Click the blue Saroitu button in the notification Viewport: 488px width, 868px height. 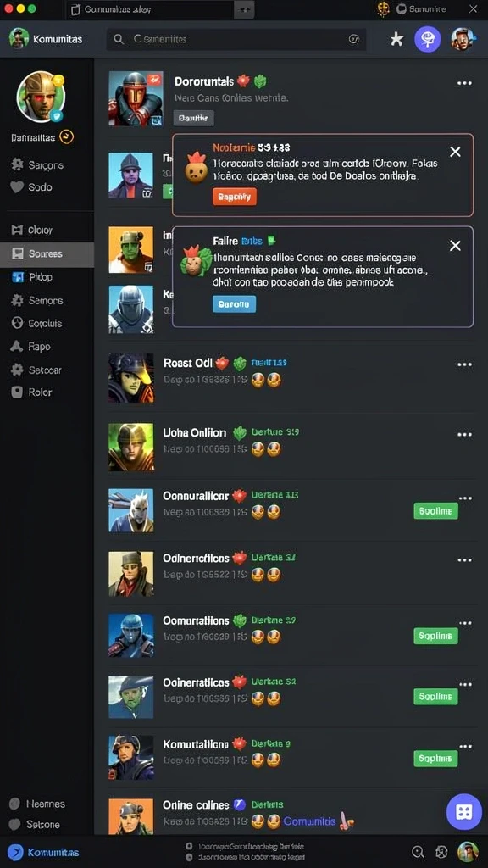(234, 304)
